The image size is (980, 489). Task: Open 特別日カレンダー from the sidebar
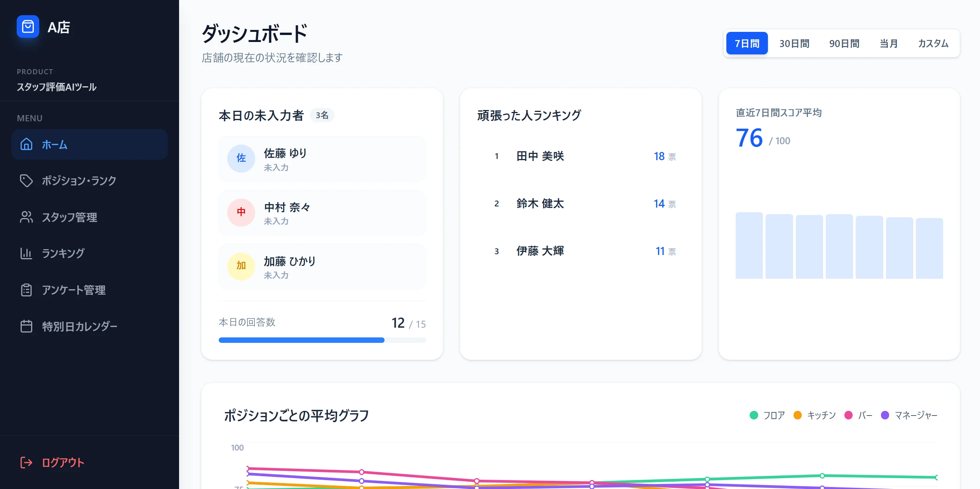click(89, 326)
